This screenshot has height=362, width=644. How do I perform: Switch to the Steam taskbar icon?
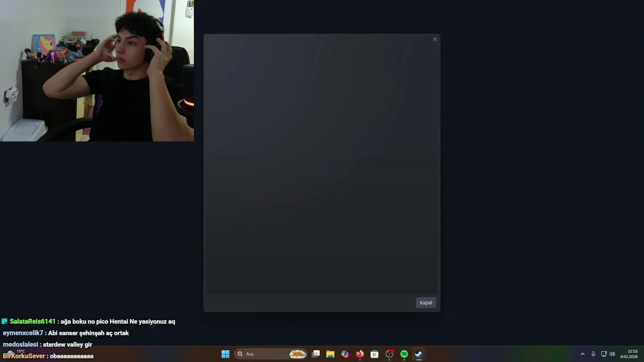coord(419,354)
